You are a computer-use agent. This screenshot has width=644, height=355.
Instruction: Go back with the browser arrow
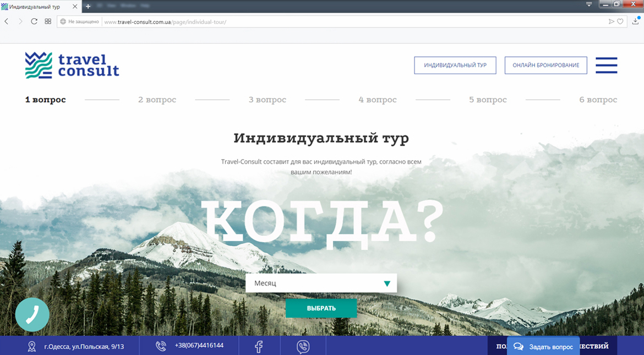click(x=7, y=21)
